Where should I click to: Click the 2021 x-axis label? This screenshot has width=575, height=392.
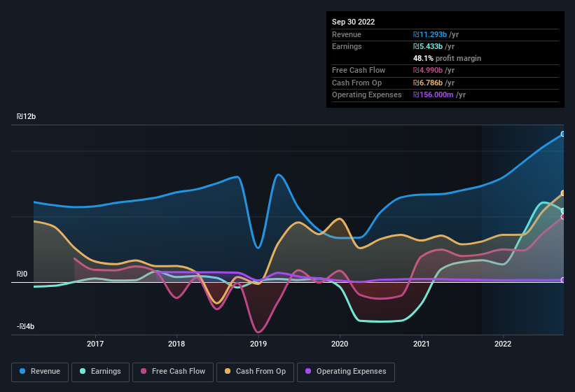422,344
